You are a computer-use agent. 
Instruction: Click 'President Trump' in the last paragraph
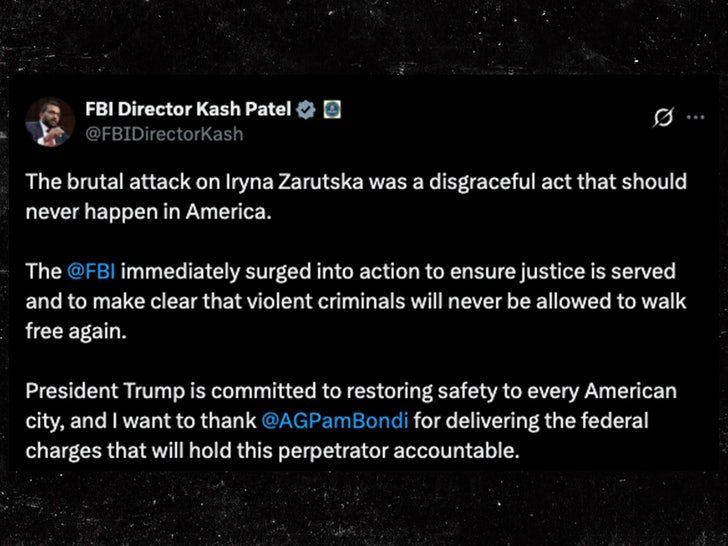89,391
